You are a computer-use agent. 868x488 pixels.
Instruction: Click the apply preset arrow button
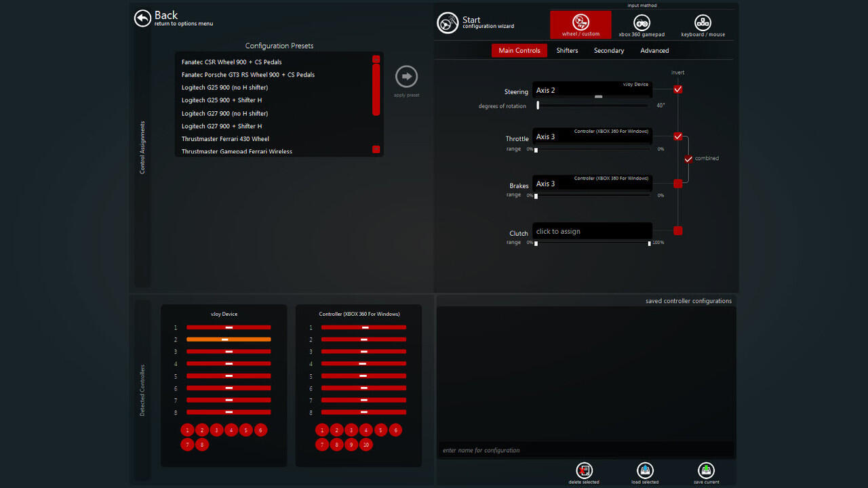pyautogui.click(x=407, y=77)
